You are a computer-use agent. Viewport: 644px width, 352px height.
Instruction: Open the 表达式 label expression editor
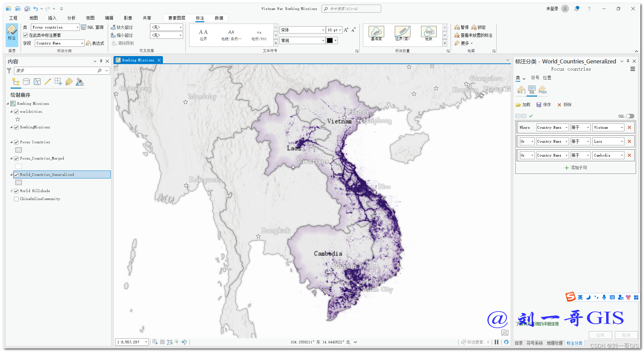pyautogui.click(x=95, y=43)
